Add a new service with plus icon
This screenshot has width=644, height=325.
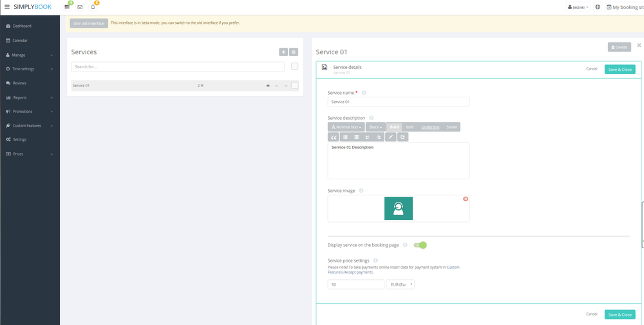coord(283,52)
